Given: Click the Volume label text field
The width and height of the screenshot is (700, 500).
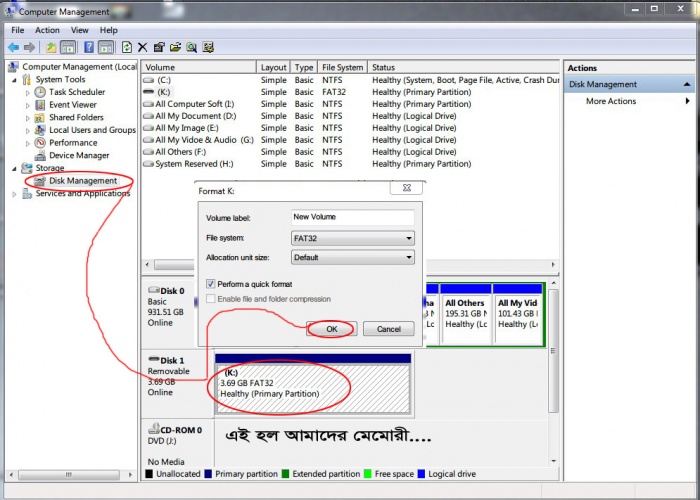Looking at the screenshot, I should [x=352, y=217].
